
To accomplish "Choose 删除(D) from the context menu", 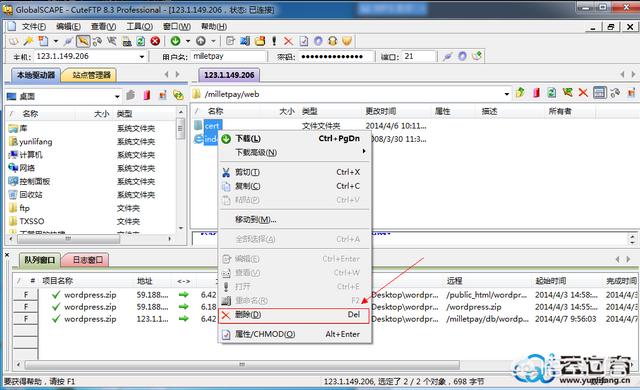I will click(x=293, y=315).
